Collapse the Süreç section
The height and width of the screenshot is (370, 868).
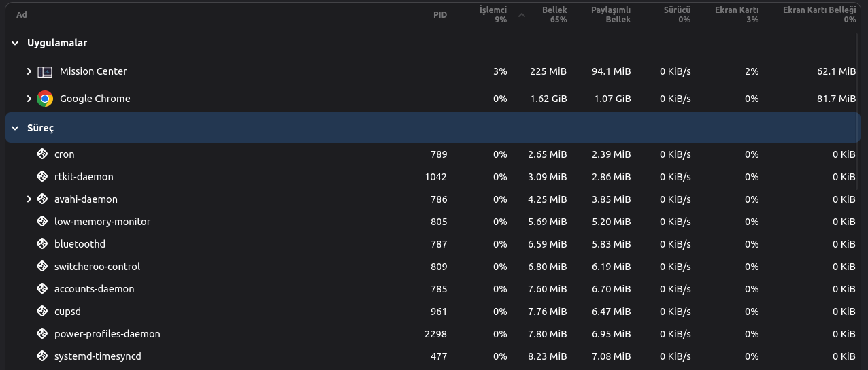click(15, 128)
